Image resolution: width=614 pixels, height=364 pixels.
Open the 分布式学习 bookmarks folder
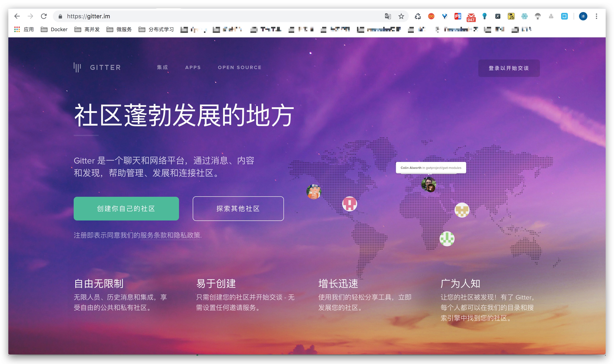[156, 30]
